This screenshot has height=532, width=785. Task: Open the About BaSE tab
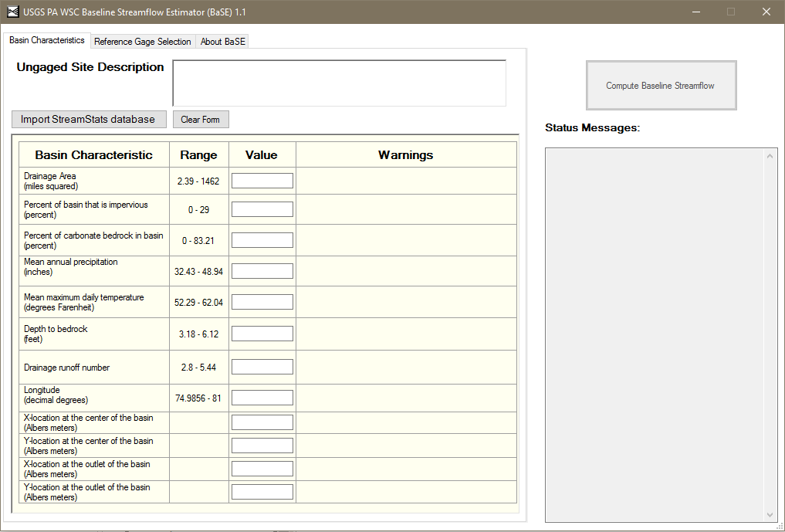[x=223, y=42]
